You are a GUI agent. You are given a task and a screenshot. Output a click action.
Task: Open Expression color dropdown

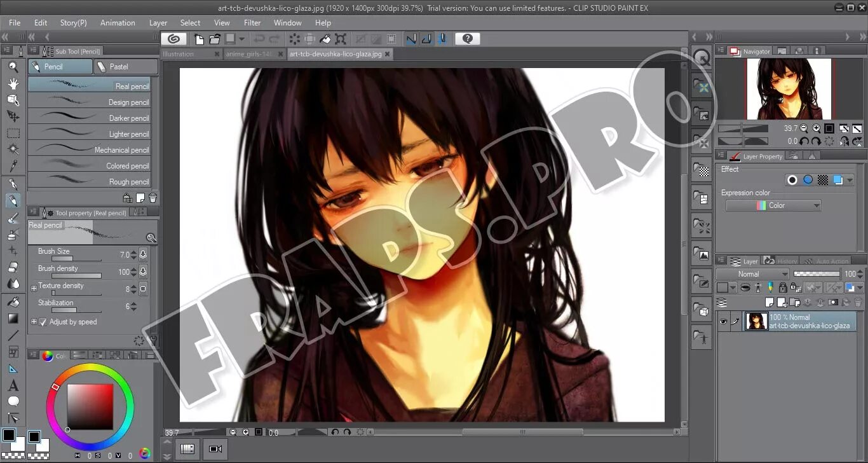coord(773,205)
